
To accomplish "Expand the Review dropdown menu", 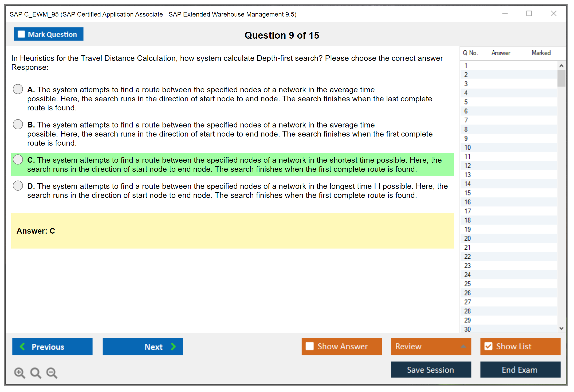I will [x=463, y=346].
